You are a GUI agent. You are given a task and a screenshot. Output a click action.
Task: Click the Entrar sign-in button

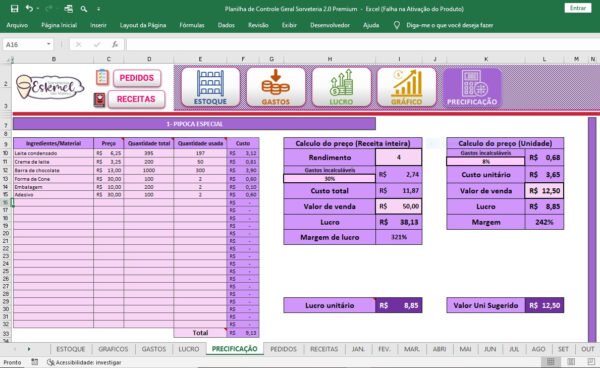578,8
